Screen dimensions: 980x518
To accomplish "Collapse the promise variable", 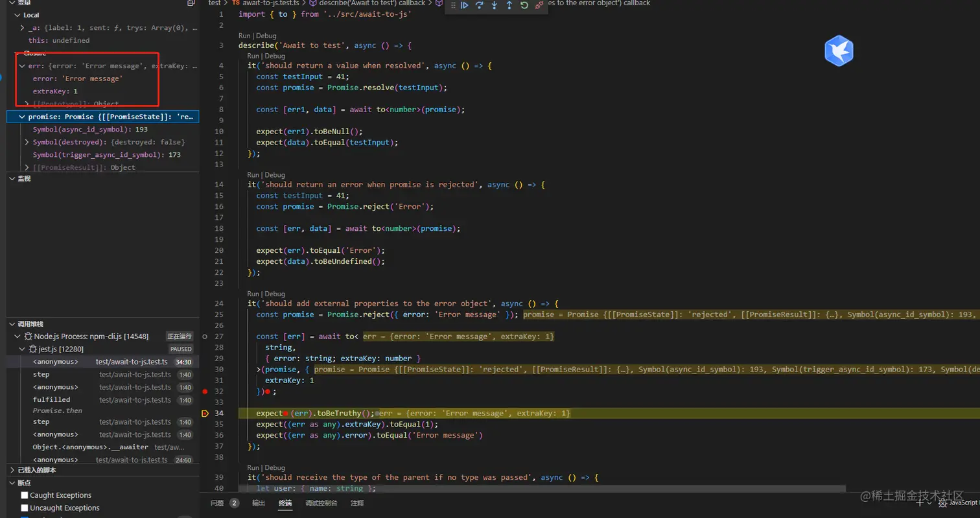I will point(23,117).
